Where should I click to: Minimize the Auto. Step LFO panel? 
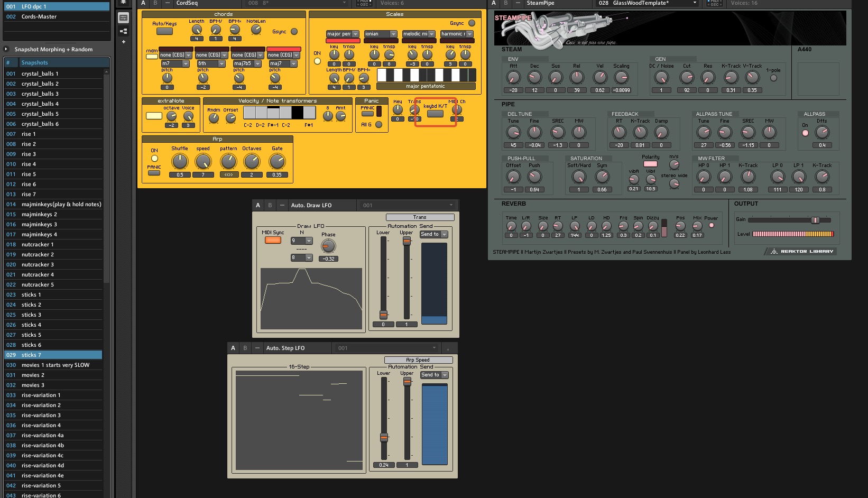click(x=257, y=348)
